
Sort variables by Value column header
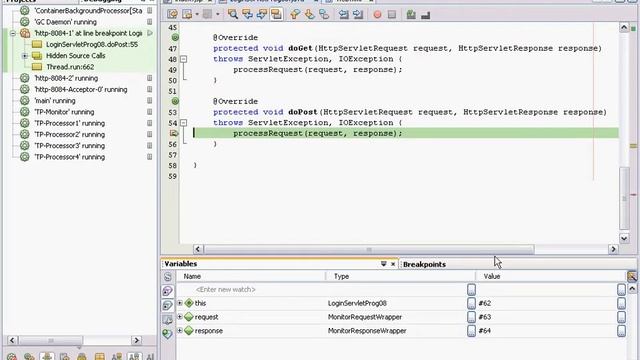click(x=551, y=276)
